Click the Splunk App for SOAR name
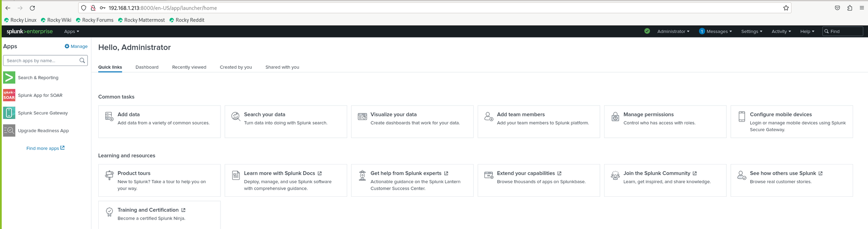Screen dimensions: 868x229 pyautogui.click(x=40, y=95)
